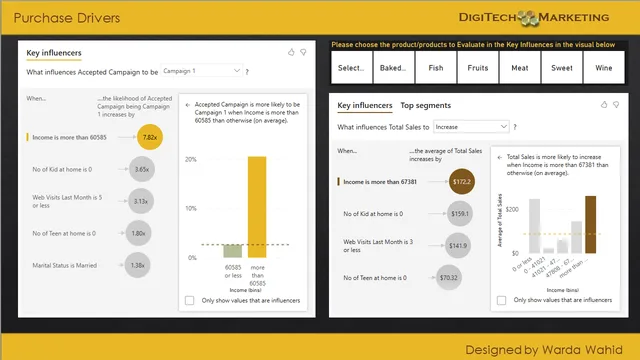This screenshot has width=640, height=360.
Task: Select the $159.1 influencer bubble
Action: tap(460, 213)
